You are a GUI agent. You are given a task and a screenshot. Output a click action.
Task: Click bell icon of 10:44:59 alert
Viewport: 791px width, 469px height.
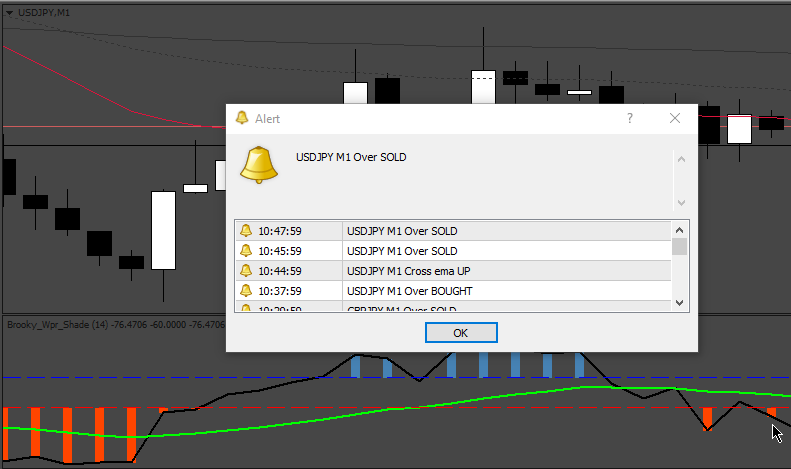(246, 271)
